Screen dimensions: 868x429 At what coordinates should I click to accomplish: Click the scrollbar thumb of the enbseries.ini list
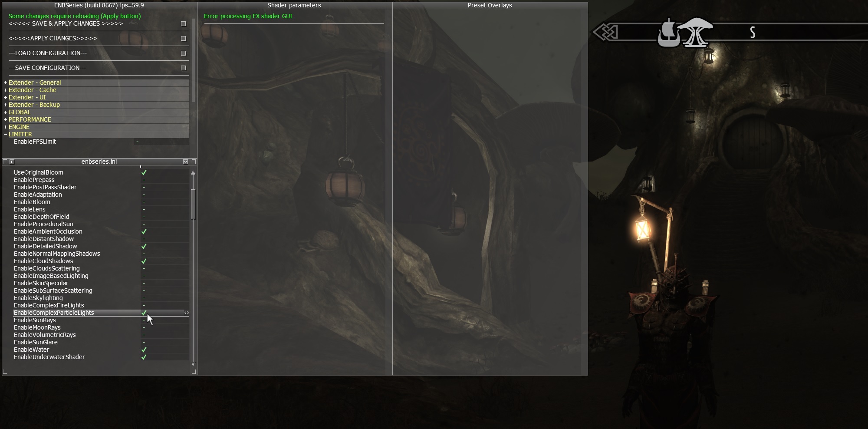click(x=193, y=204)
